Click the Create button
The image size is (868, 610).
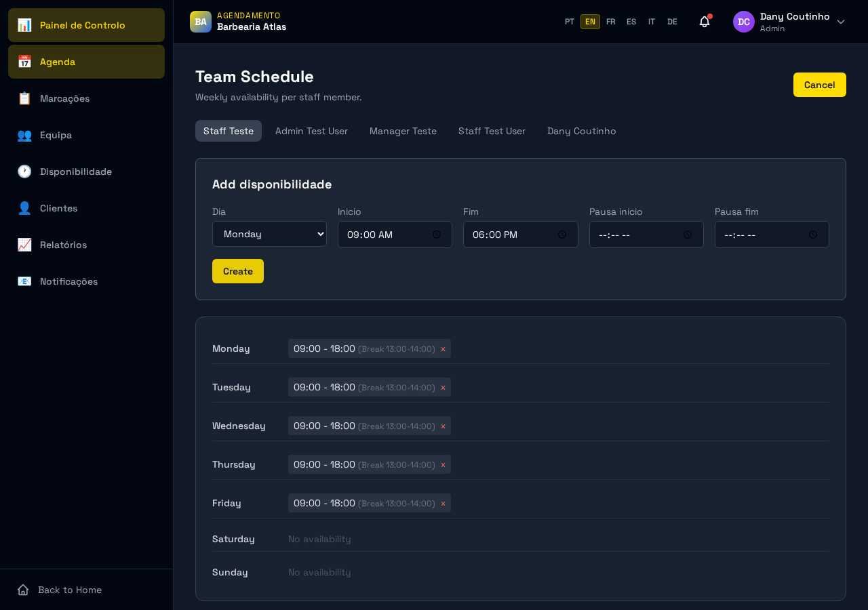(238, 271)
